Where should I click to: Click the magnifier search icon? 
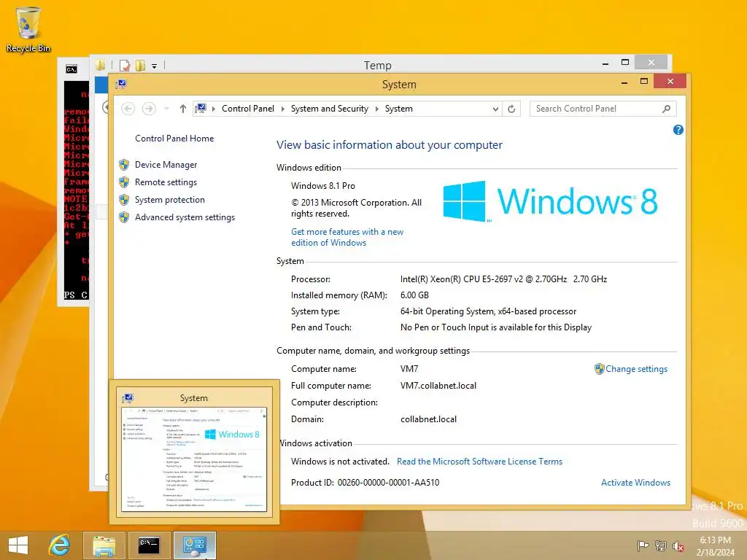(667, 109)
